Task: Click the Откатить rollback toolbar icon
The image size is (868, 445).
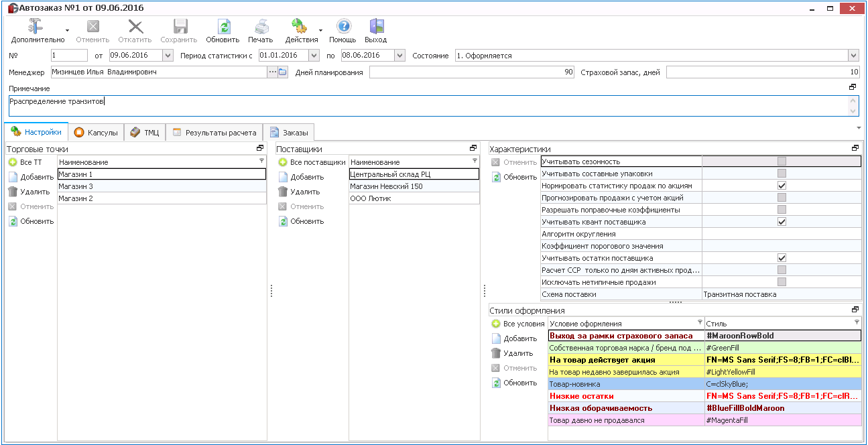Action: tap(135, 31)
